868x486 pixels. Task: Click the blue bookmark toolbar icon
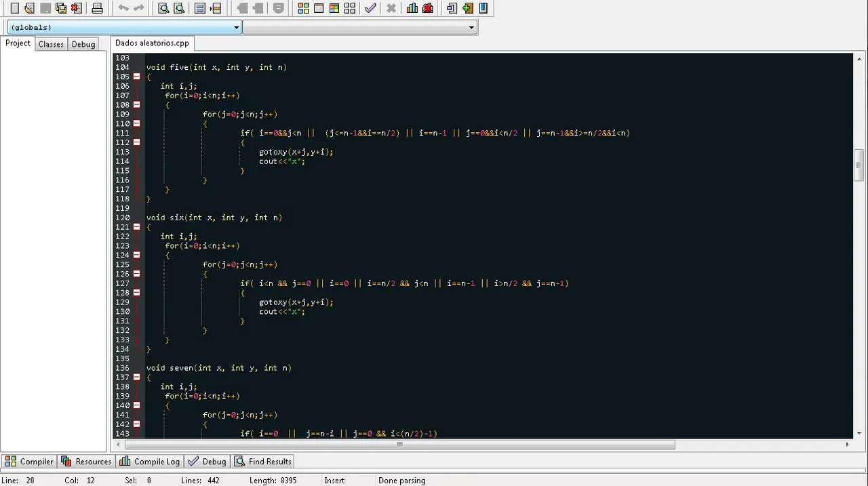(483, 8)
